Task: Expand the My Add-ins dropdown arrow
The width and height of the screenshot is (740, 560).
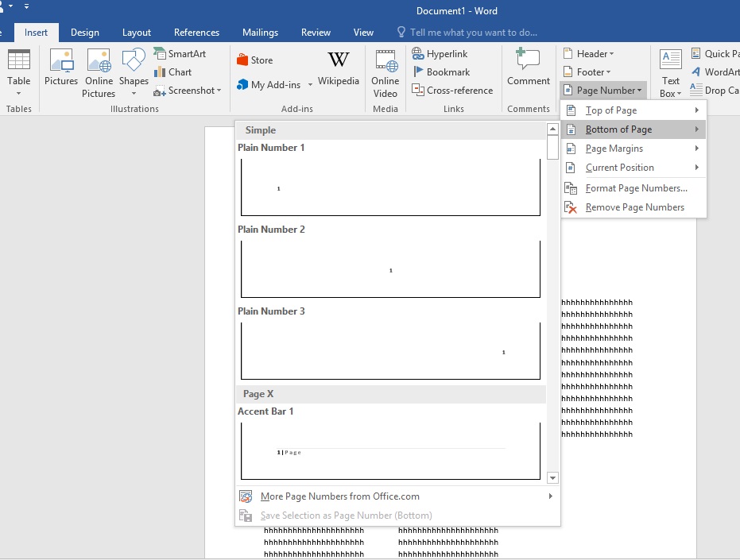Action: click(x=310, y=85)
